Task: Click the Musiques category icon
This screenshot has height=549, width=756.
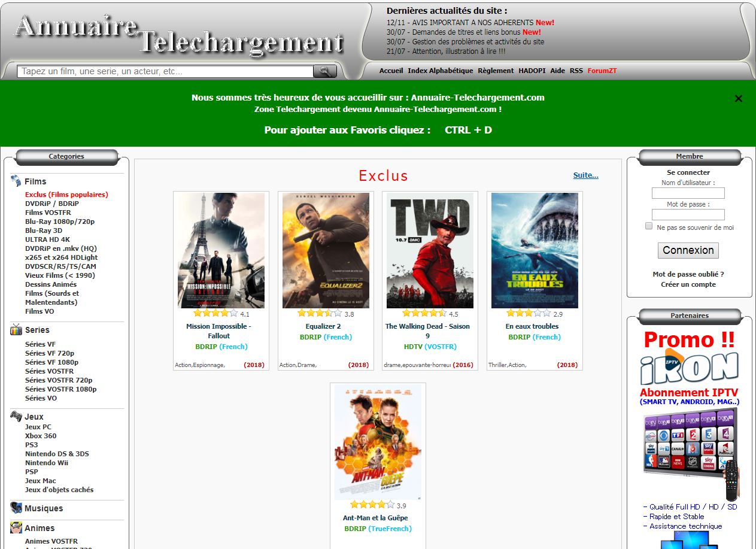Action: (x=16, y=508)
